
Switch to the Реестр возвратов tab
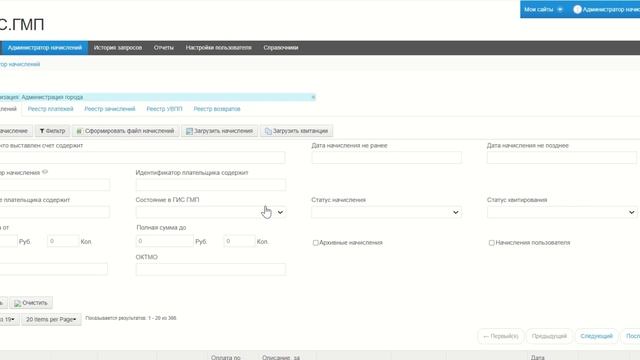pyautogui.click(x=217, y=109)
